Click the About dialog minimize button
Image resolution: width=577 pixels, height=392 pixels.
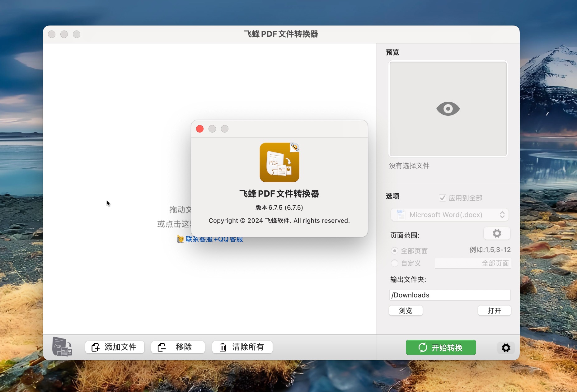click(x=212, y=129)
